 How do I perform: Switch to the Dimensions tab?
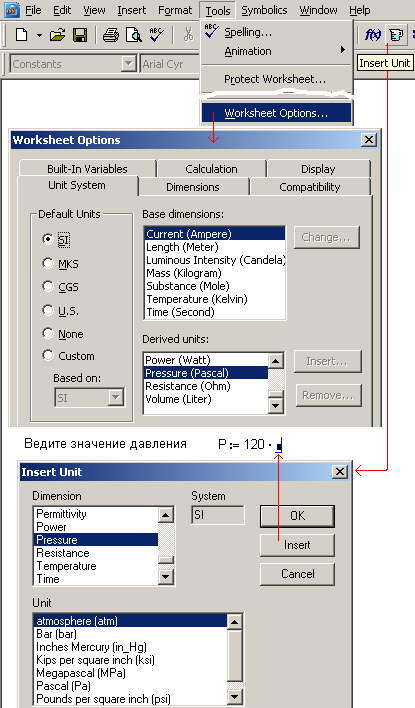(193, 187)
